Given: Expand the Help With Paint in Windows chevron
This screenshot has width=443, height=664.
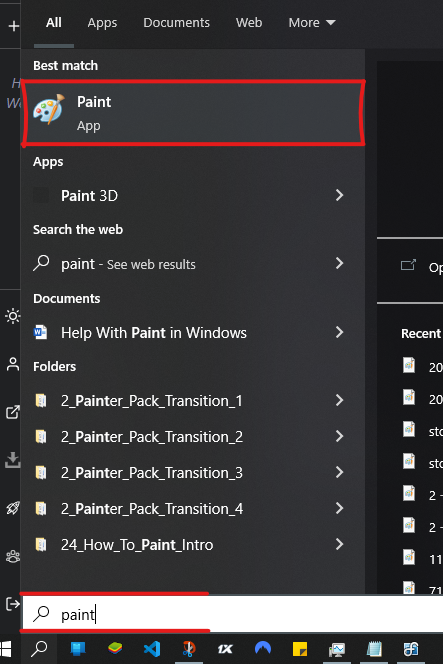Looking at the screenshot, I should 339,332.
